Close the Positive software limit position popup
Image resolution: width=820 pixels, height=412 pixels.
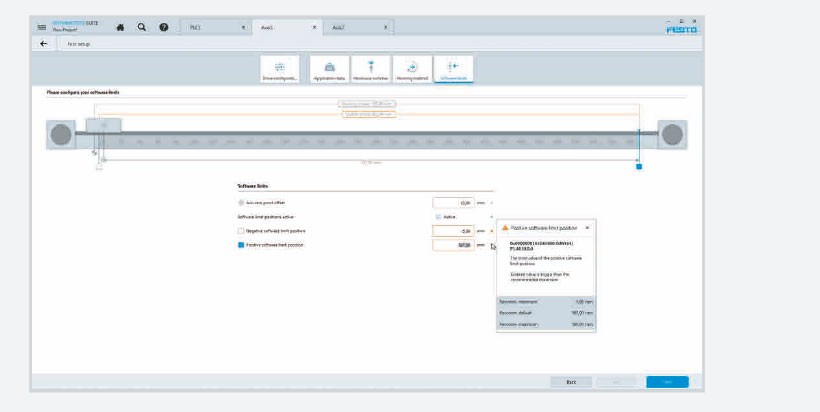point(587,228)
